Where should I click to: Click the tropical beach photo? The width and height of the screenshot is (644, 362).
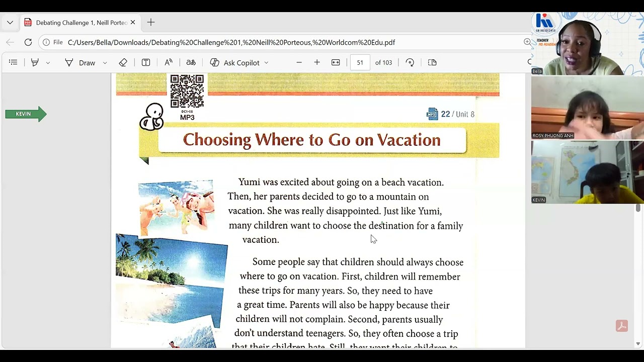(171, 280)
